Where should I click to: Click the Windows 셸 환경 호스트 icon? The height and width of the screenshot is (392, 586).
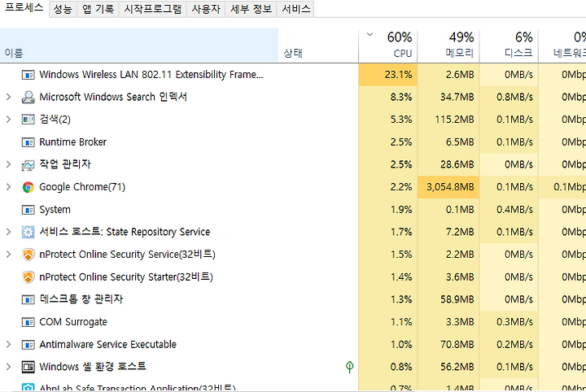pyautogui.click(x=28, y=367)
